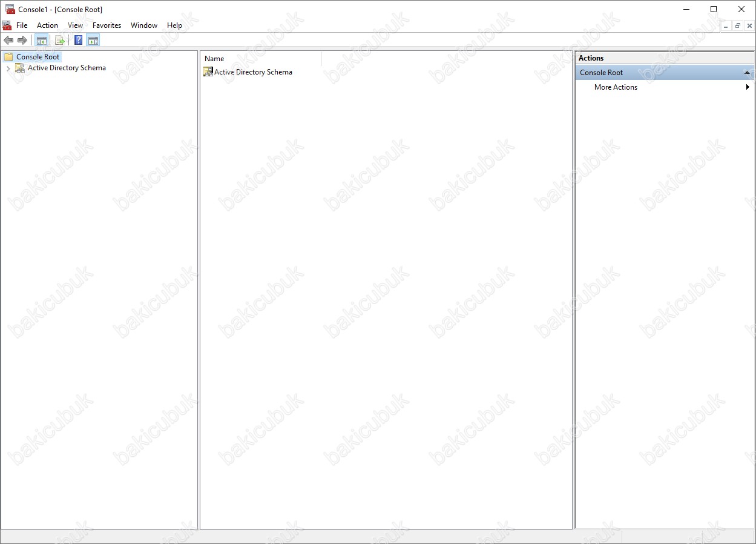Collapse the Console Root actions section

click(747, 73)
